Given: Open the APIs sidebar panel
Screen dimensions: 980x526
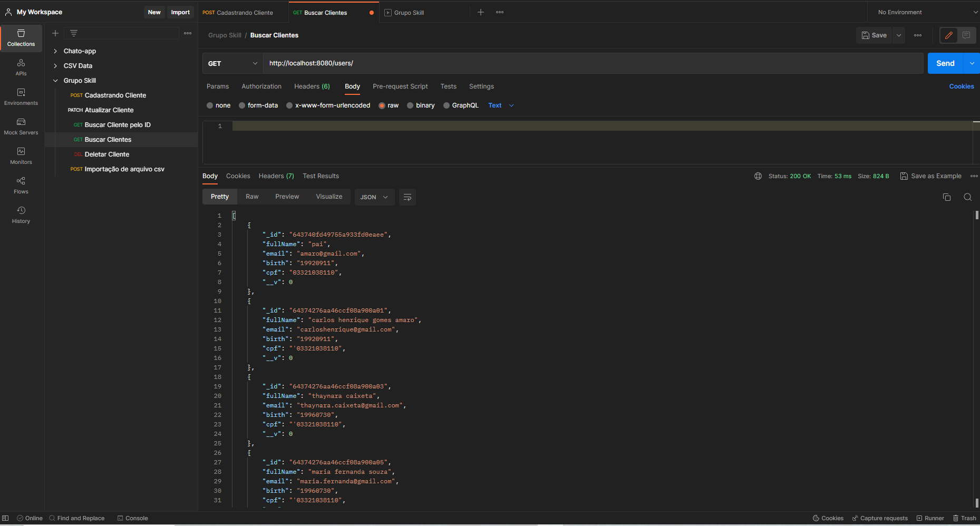Looking at the screenshot, I should coord(21,67).
